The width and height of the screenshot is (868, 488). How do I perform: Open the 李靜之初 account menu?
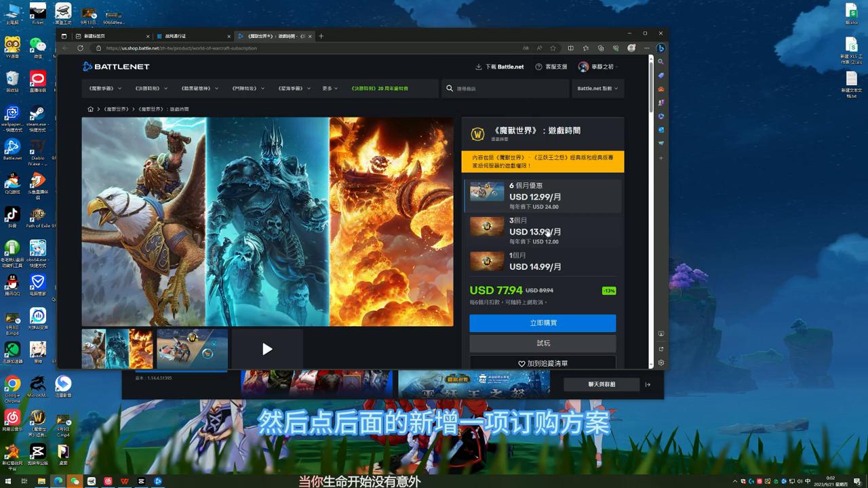[x=594, y=66]
